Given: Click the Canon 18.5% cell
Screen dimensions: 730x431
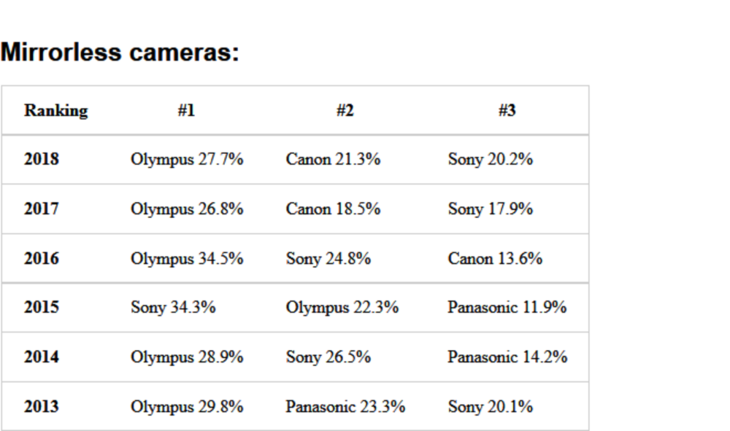Looking at the screenshot, I should [x=333, y=209].
